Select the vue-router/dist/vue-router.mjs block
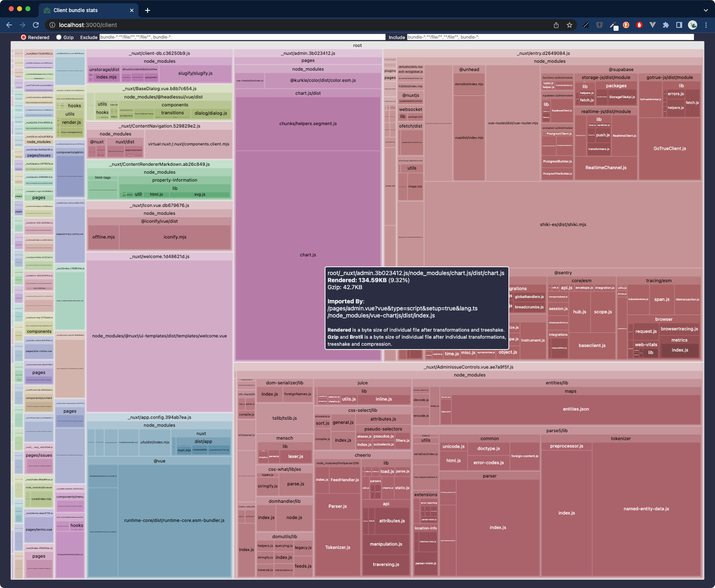This screenshot has height=588, width=715. click(513, 123)
